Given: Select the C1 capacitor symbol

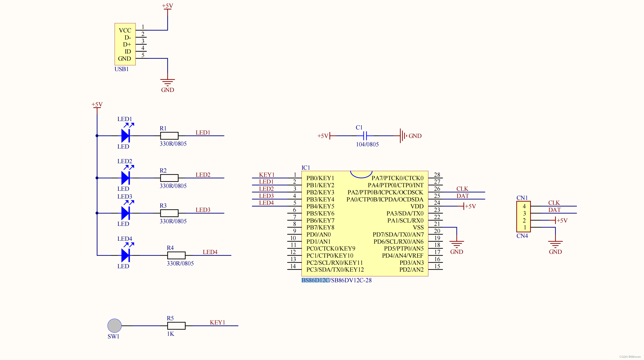Looking at the screenshot, I should [365, 136].
